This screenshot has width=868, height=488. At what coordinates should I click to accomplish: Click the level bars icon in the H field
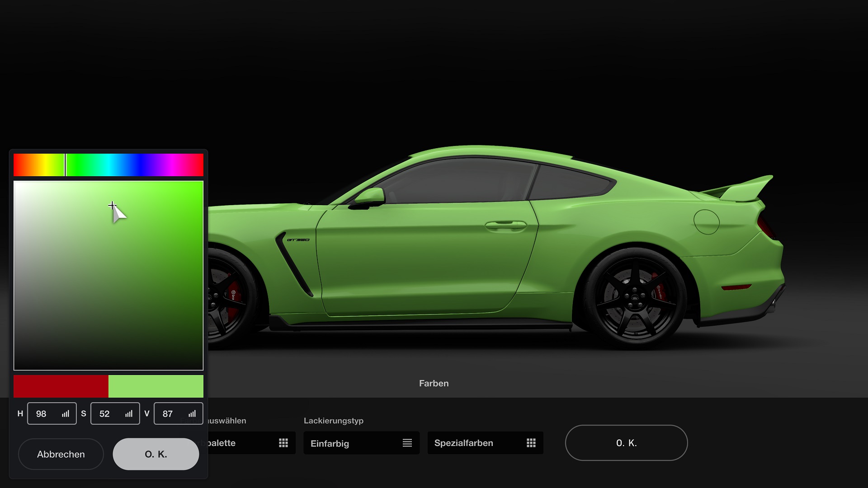point(65,413)
